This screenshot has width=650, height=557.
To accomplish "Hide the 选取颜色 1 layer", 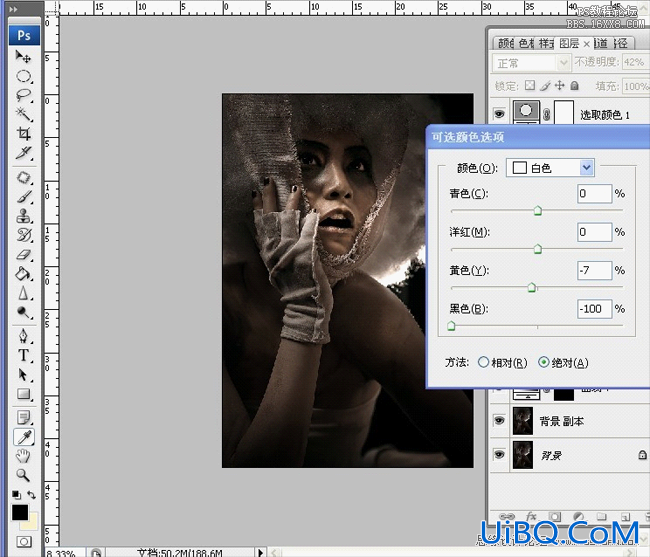I will 500,114.
